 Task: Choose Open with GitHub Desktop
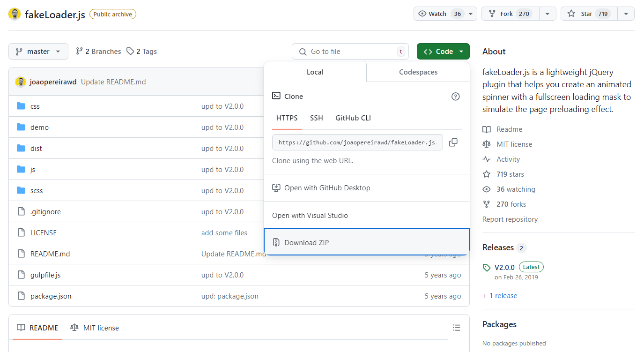367,188
